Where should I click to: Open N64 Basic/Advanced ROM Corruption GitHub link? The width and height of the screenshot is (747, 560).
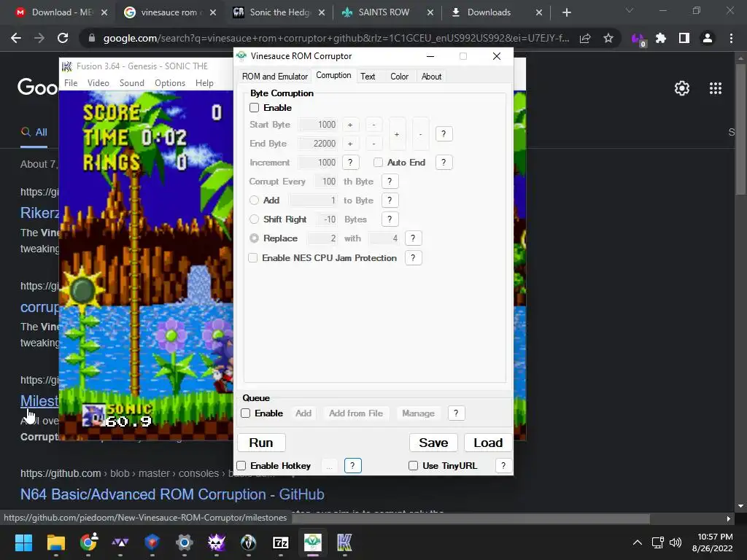[172, 494]
